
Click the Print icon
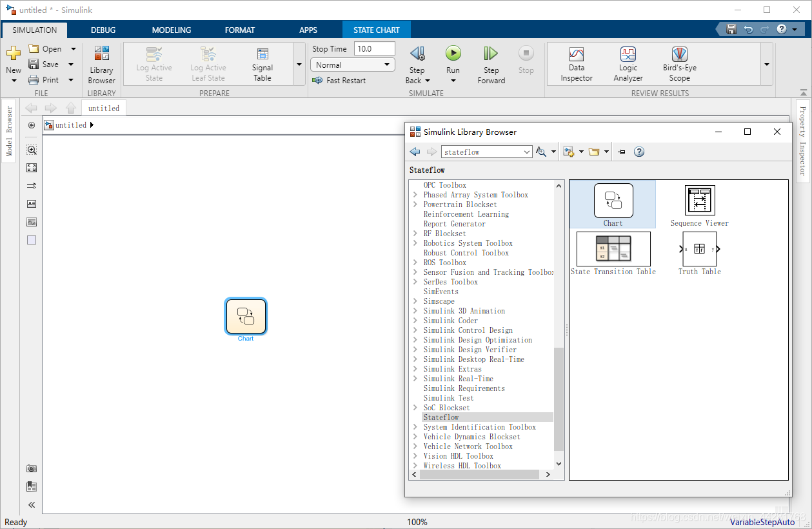coord(34,80)
